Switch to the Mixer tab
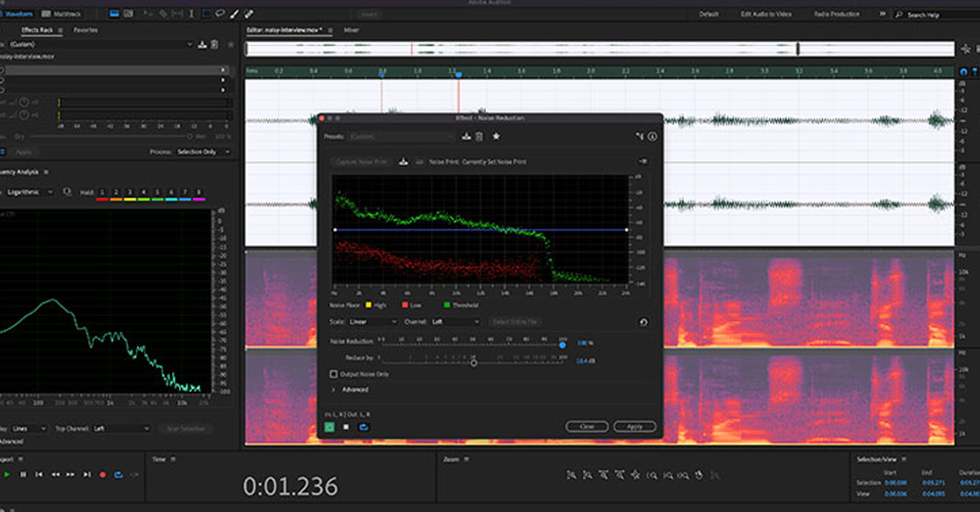 [x=351, y=29]
